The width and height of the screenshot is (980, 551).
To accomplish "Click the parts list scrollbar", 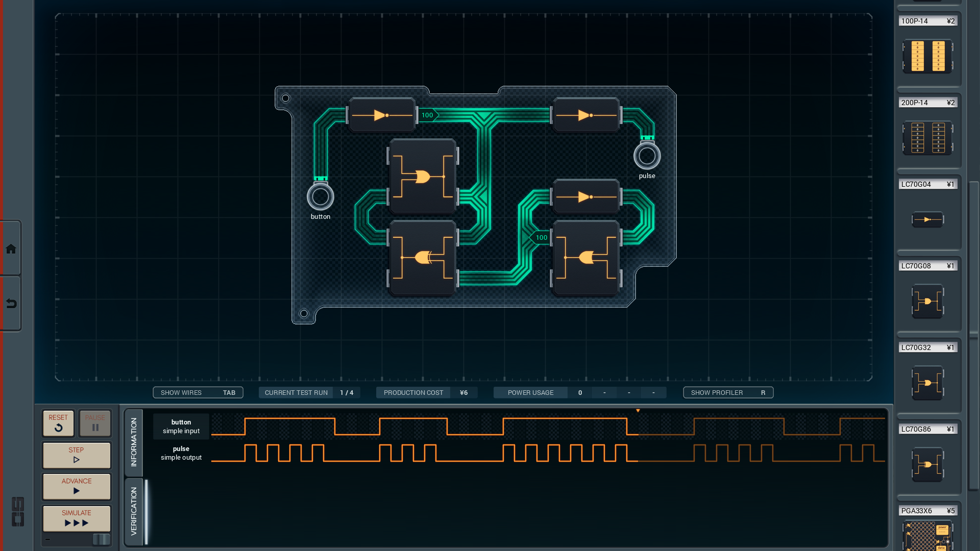I will (974, 335).
